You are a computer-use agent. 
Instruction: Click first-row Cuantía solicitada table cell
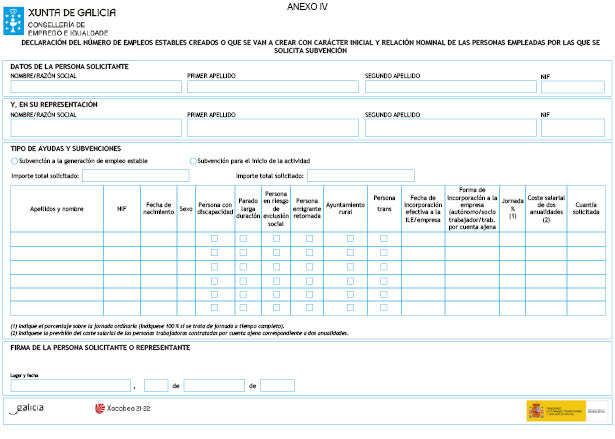coord(587,239)
